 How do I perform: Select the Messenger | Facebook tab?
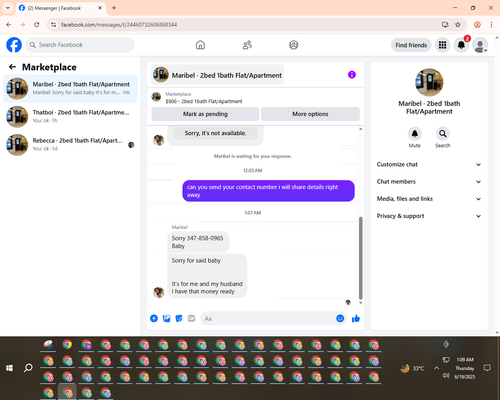click(60, 8)
